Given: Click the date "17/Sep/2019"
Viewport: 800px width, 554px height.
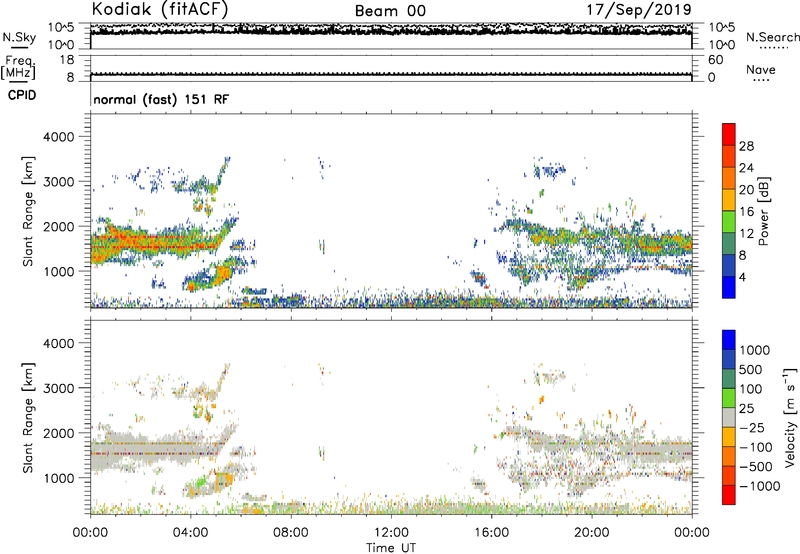Looking at the screenshot, I should coord(639,10).
